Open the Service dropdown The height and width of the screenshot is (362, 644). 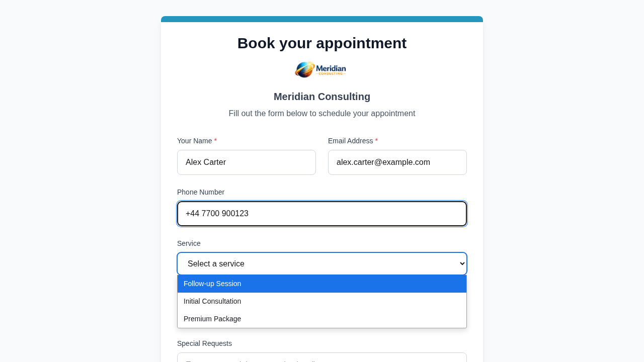[321, 263]
